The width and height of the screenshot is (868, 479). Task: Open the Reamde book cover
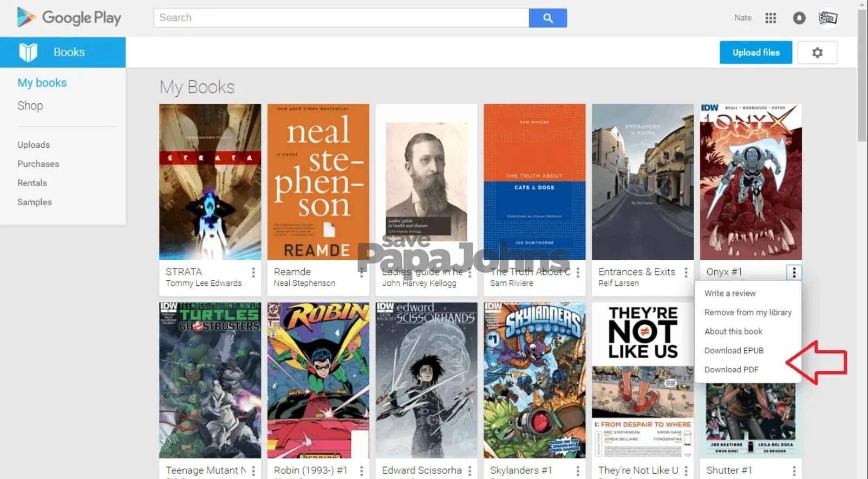(318, 182)
